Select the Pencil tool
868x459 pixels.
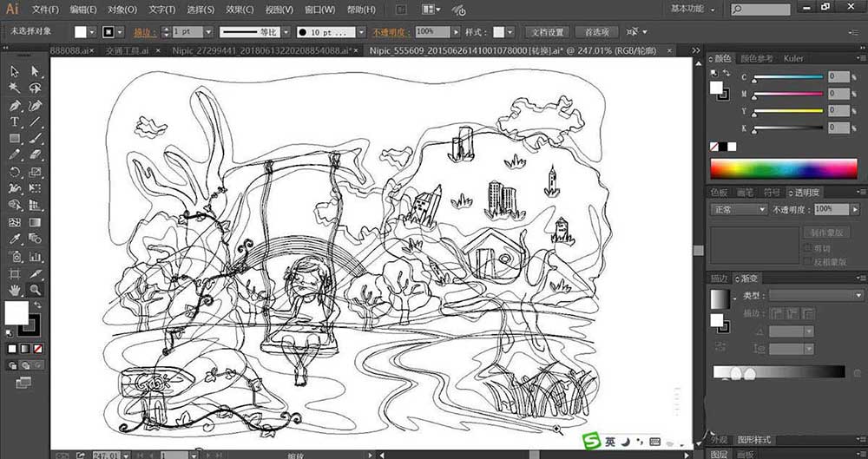point(15,155)
